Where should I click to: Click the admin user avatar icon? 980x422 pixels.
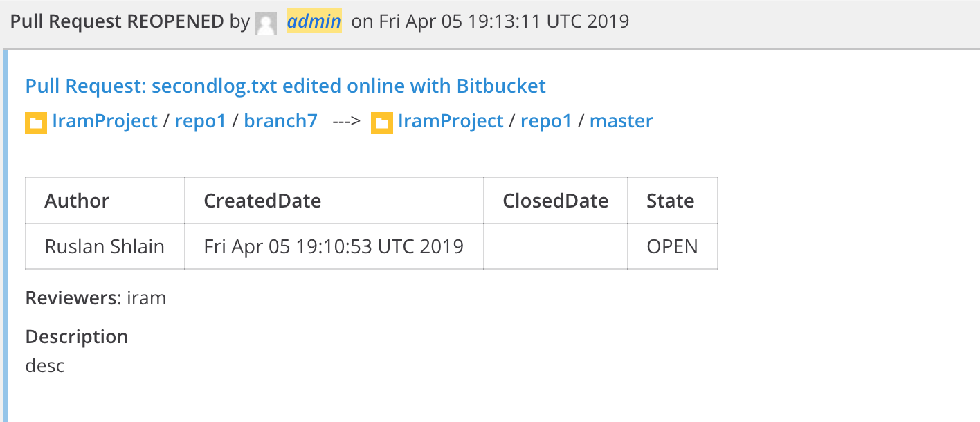(x=266, y=23)
